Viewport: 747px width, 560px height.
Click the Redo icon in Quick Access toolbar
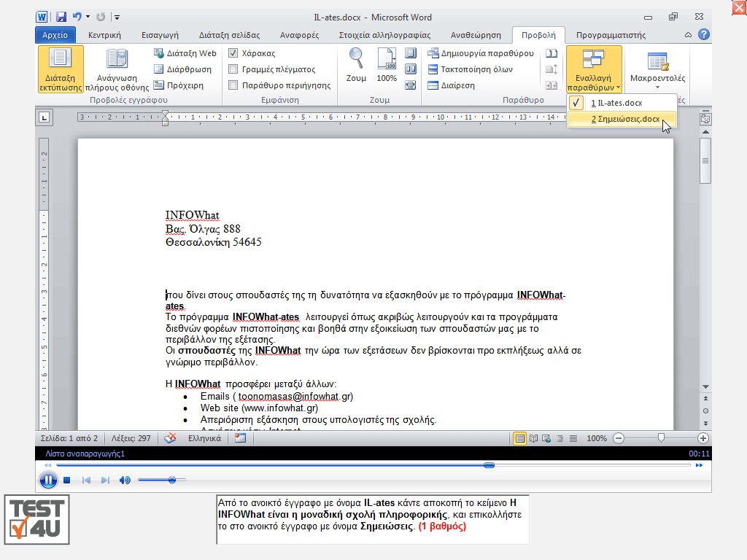(x=101, y=17)
